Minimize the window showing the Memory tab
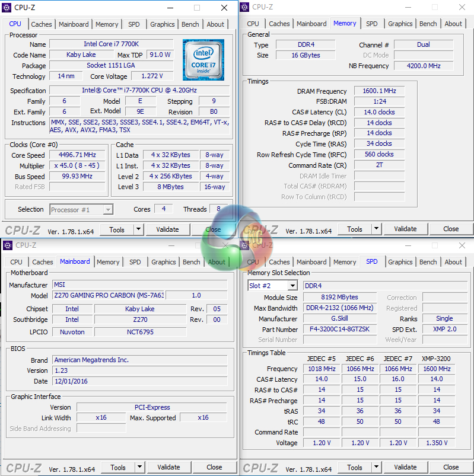 409,7
